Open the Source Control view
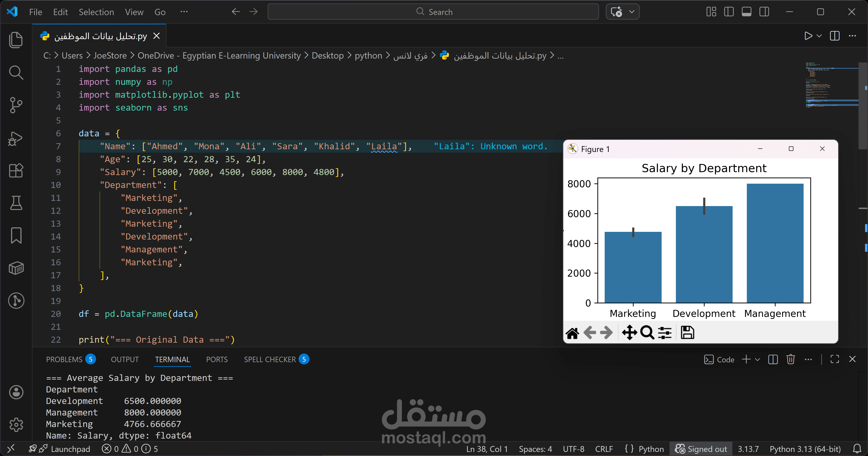This screenshot has height=456, width=868. click(16, 105)
